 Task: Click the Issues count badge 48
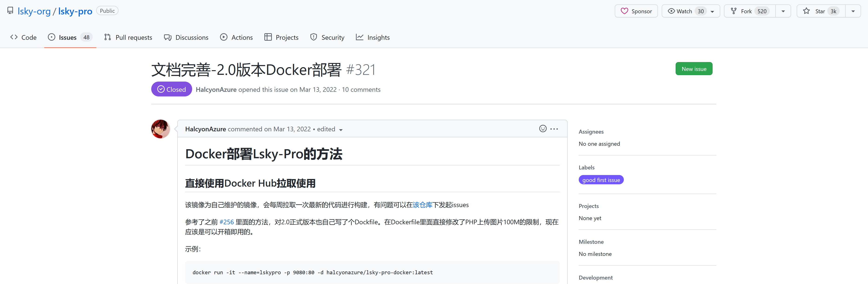tap(87, 37)
